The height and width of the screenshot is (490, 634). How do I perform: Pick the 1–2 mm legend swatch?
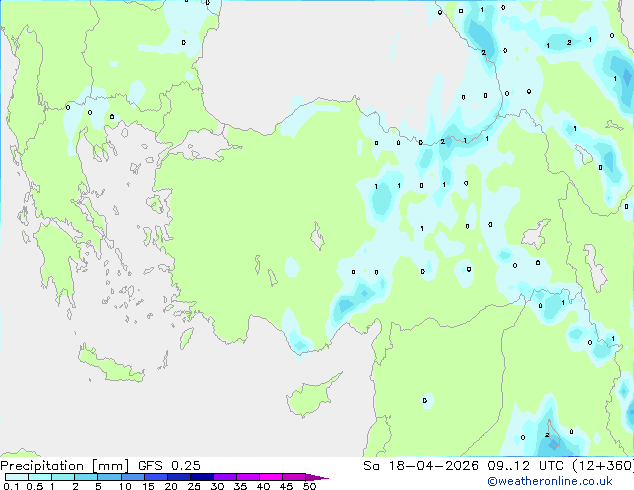pos(63,477)
